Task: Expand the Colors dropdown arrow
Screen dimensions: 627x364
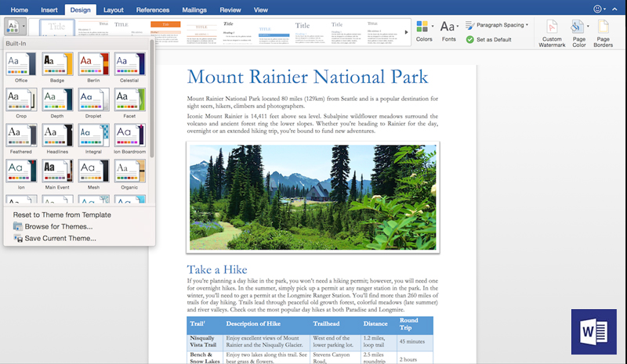Action: [x=433, y=27]
